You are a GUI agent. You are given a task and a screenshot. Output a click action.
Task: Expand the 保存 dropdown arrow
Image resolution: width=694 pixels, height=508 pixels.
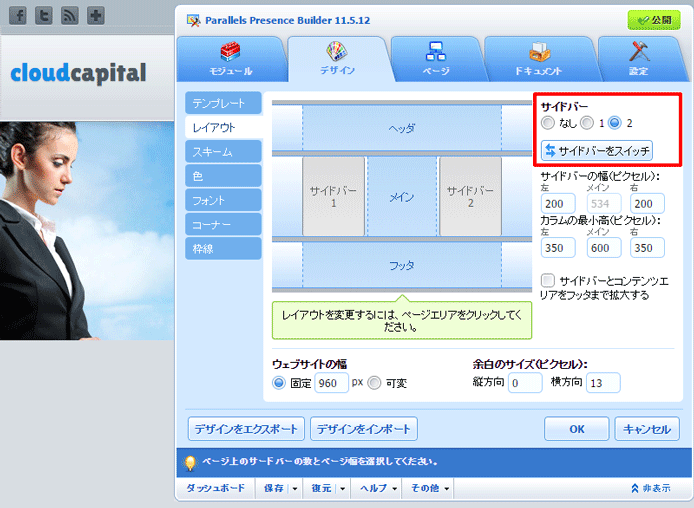tap(295, 489)
